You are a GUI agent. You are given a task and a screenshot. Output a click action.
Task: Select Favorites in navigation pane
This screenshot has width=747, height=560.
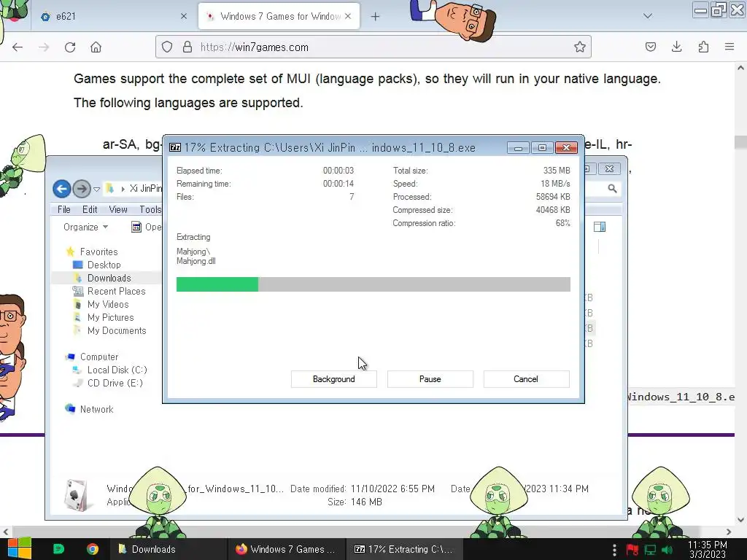[98, 252]
